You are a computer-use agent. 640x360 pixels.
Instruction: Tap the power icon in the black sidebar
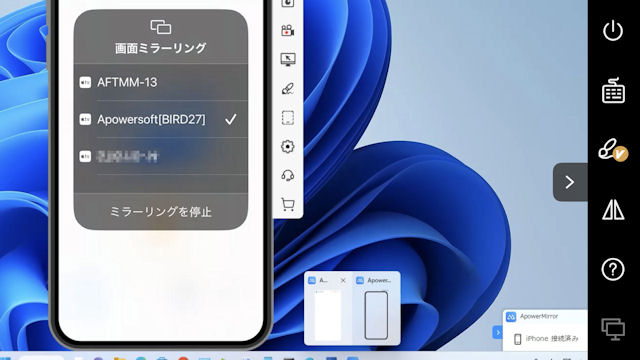[613, 31]
